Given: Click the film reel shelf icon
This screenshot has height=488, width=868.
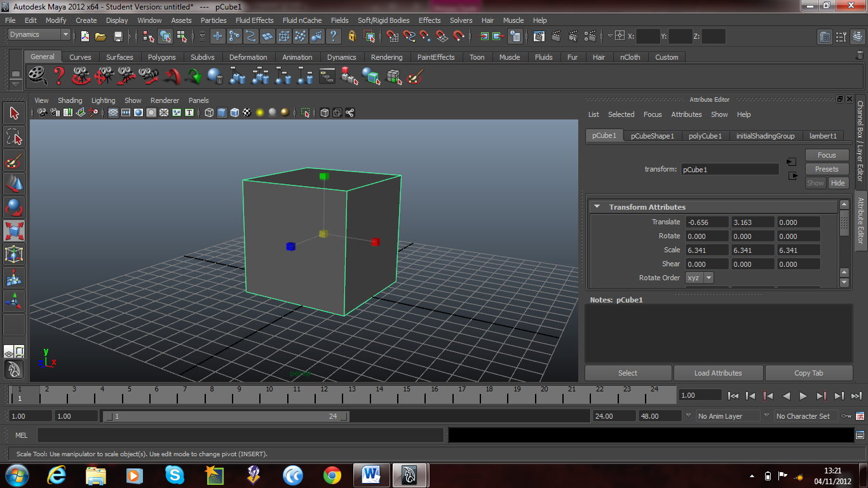Looking at the screenshot, I should click(38, 77).
